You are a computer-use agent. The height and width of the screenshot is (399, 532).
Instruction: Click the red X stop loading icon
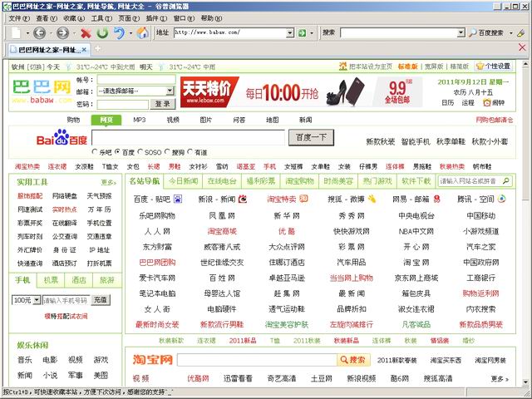pos(86,33)
